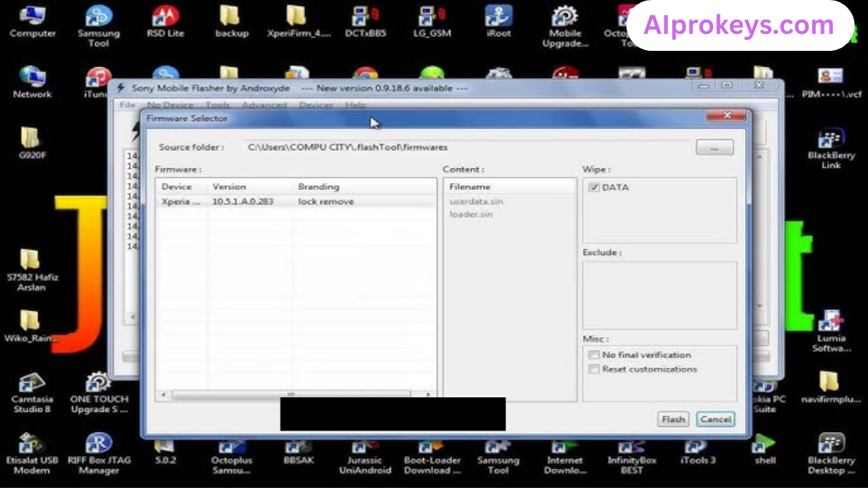Enable Reset customizations checkbox
The image size is (868, 488).
point(594,369)
